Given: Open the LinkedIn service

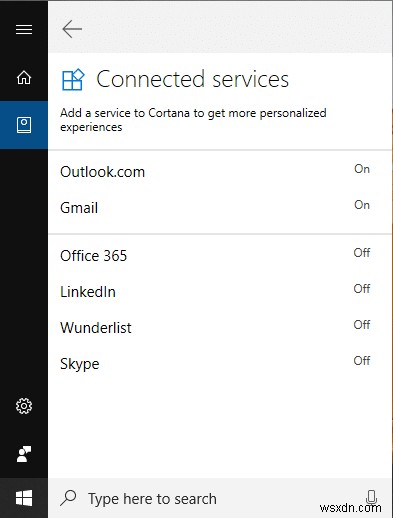Looking at the screenshot, I should [220, 292].
